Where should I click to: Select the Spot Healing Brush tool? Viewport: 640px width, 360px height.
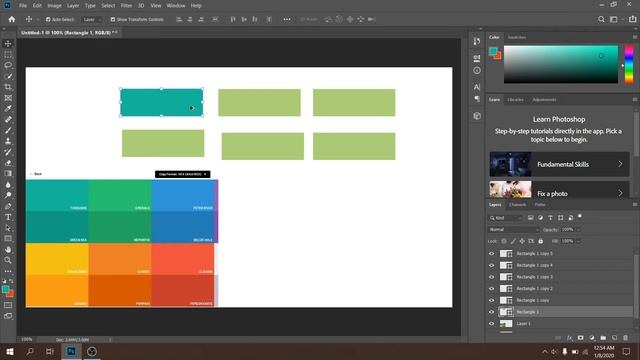[8, 120]
